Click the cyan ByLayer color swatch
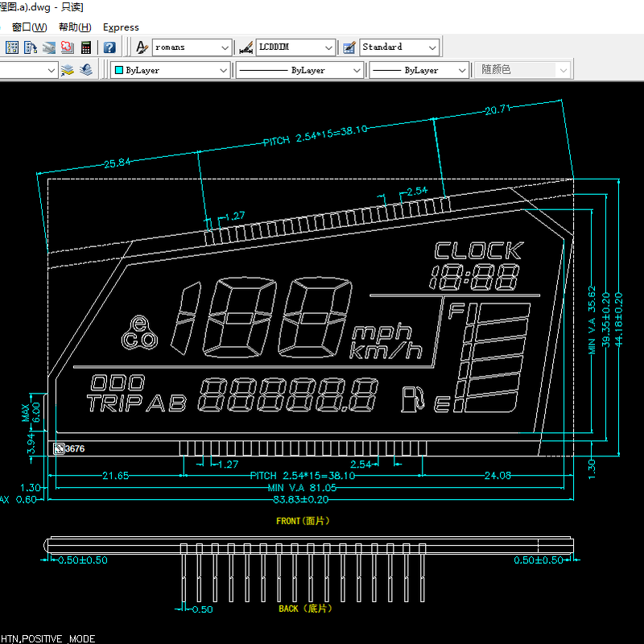Image resolution: width=644 pixels, height=644 pixels. [118, 70]
